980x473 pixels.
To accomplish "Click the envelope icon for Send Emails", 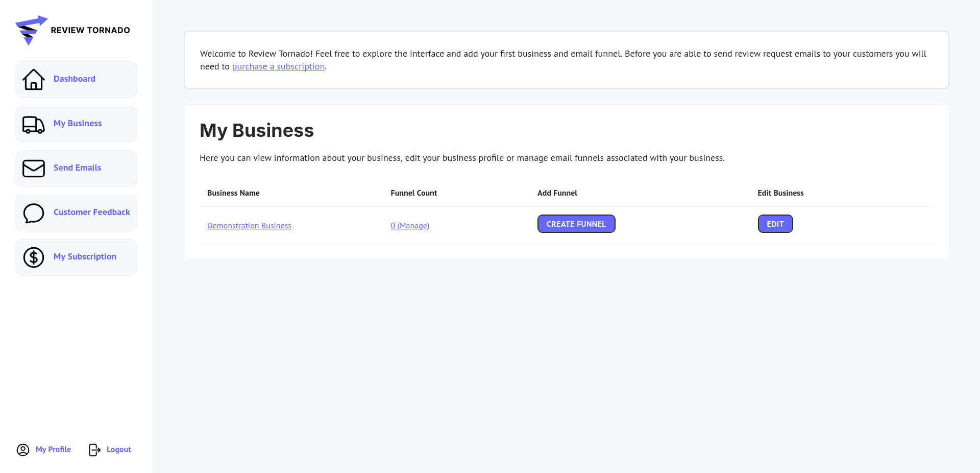I will coord(34,169).
